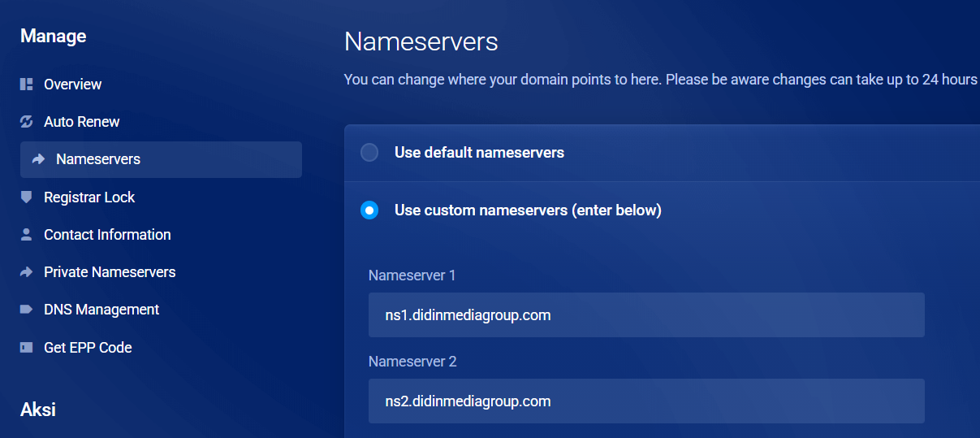Click the Get EPP Code card icon
This screenshot has width=980, height=438.
click(x=26, y=347)
